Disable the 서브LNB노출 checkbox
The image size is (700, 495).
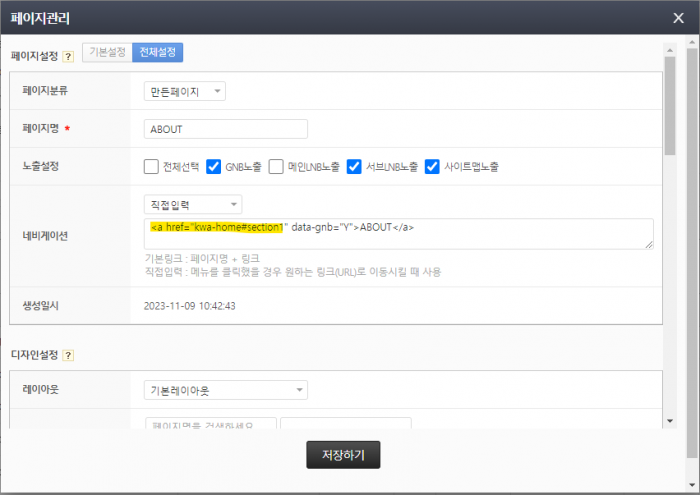(354, 166)
